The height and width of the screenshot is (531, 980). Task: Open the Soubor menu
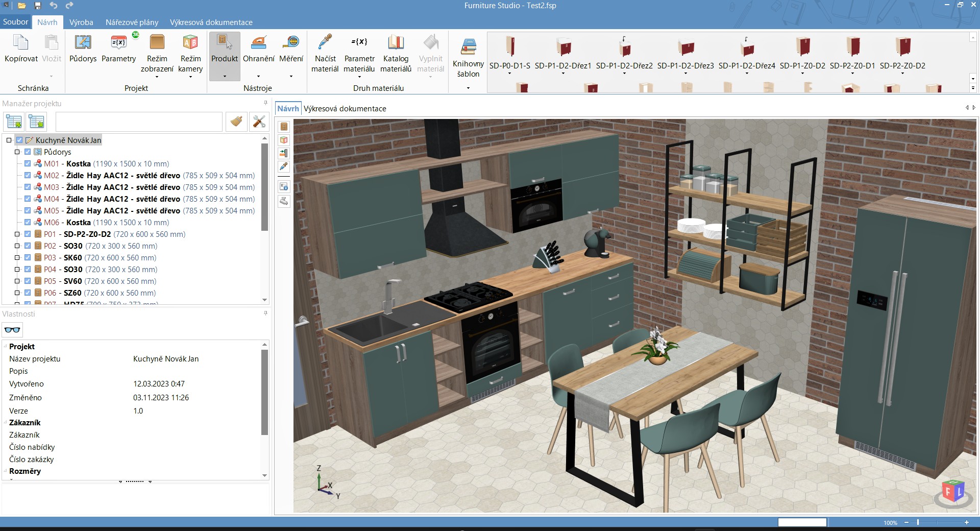coord(16,22)
